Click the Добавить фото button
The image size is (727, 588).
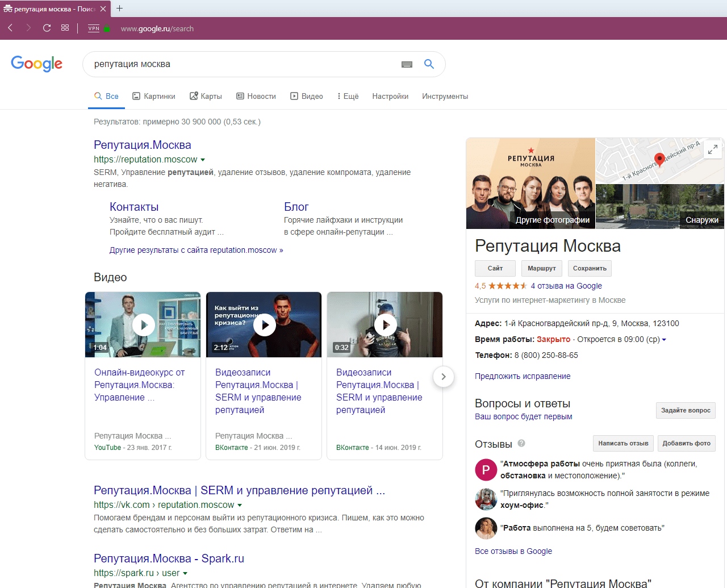[686, 443]
